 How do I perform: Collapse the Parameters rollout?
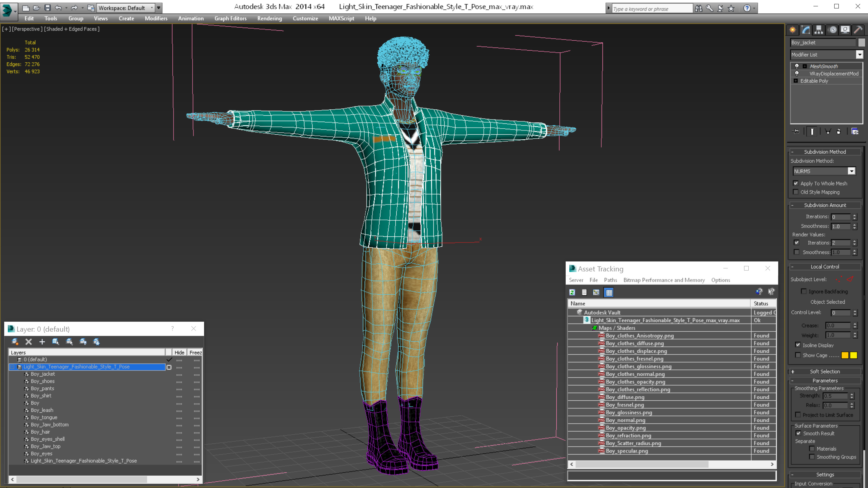825,380
